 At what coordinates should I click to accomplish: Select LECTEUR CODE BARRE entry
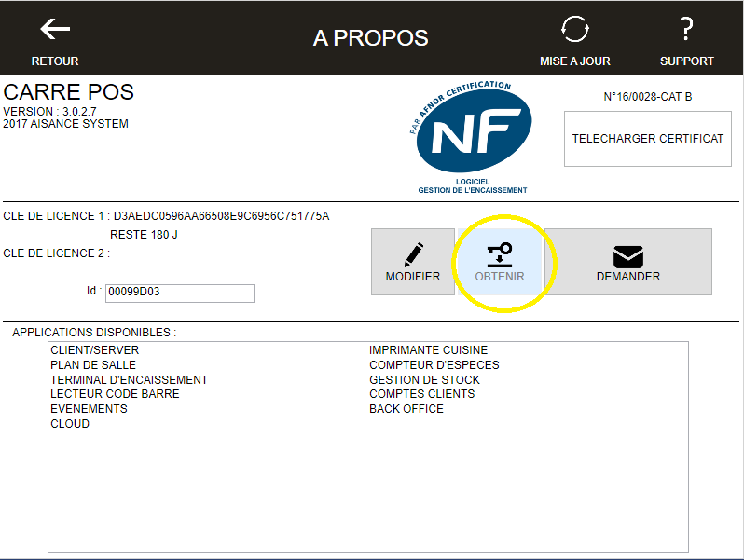115,394
